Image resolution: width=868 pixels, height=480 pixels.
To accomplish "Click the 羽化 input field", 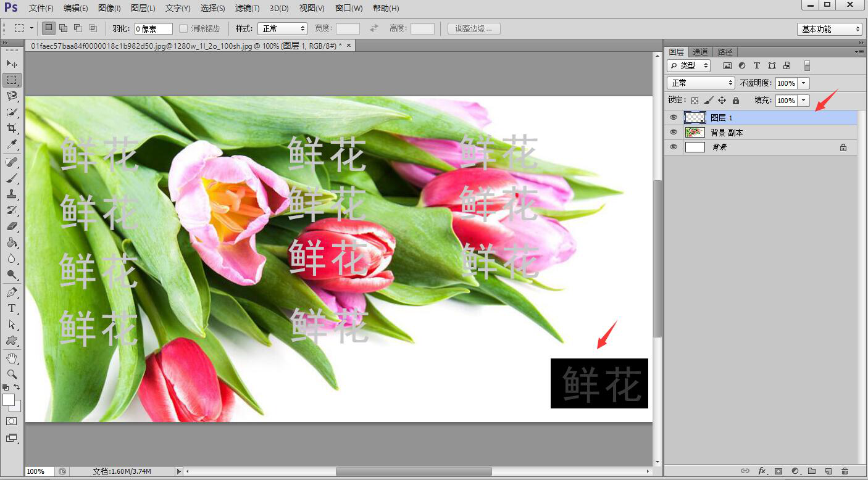I will point(154,28).
